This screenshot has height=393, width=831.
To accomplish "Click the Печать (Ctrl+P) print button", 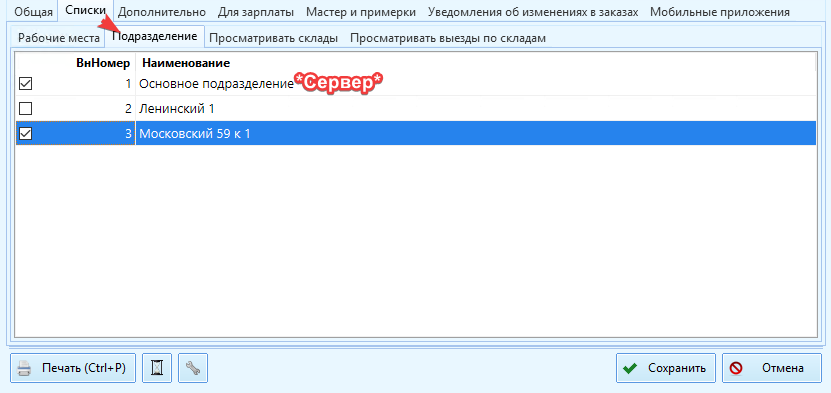I will (73, 368).
